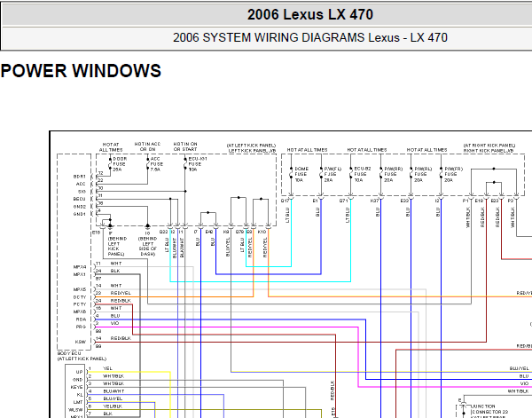Click the MPX5 terminal label
The width and height of the screenshot is (532, 418).
coord(80,289)
